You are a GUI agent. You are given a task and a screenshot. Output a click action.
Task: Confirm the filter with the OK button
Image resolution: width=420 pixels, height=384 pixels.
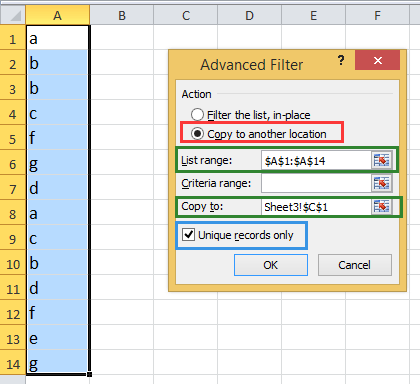coord(271,265)
